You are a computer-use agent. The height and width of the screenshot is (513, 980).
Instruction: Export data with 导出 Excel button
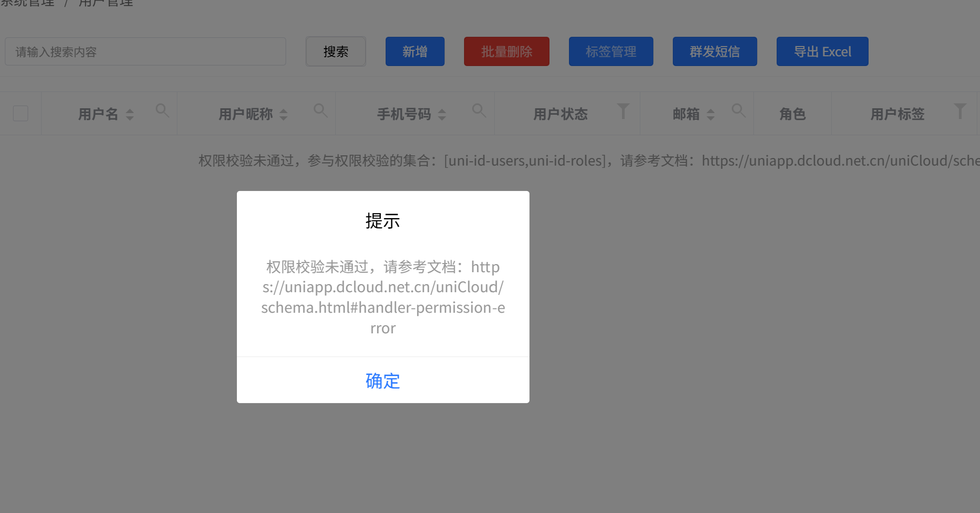822,52
